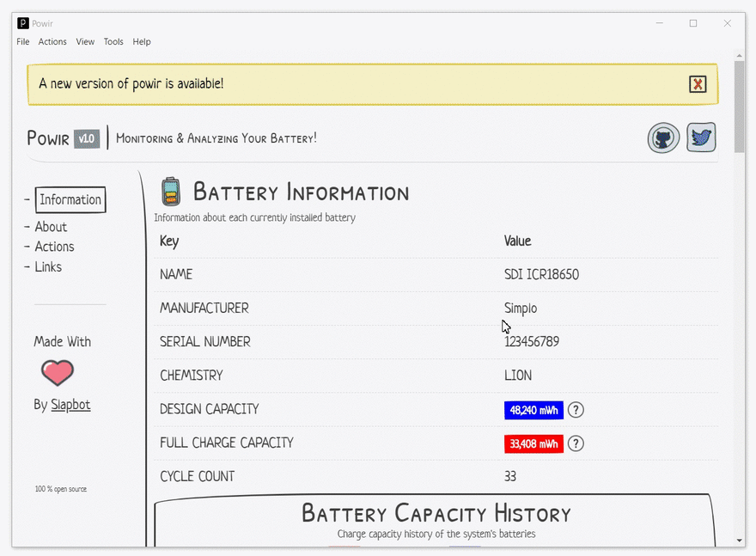
Task: Click the 'DESIGN CAPACITY' key cell
Action: tap(210, 409)
